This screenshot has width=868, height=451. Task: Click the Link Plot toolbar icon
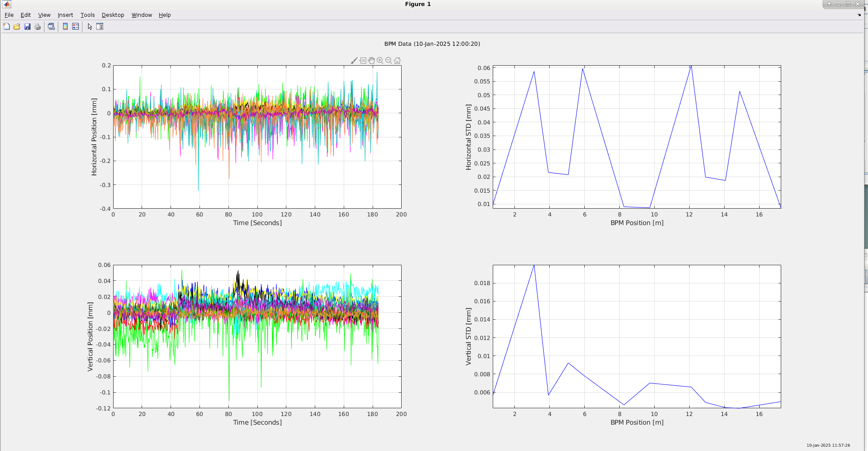pyautogui.click(x=51, y=26)
